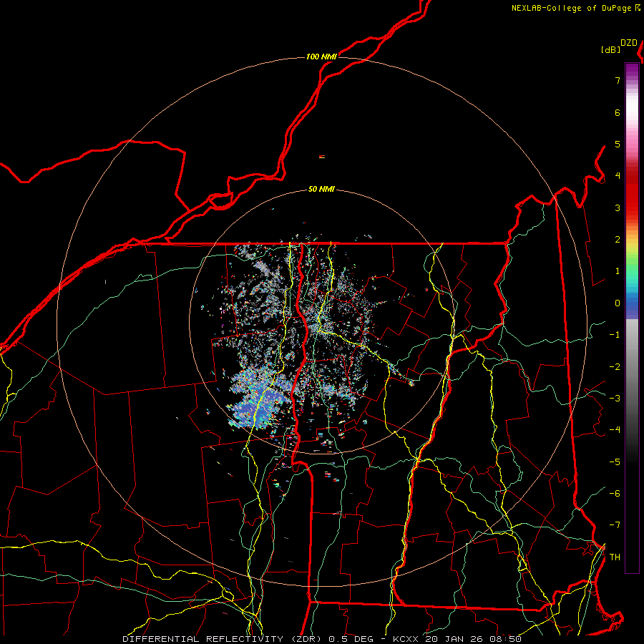
Task: Click the TH threshold label on the scale
Action: (615, 557)
